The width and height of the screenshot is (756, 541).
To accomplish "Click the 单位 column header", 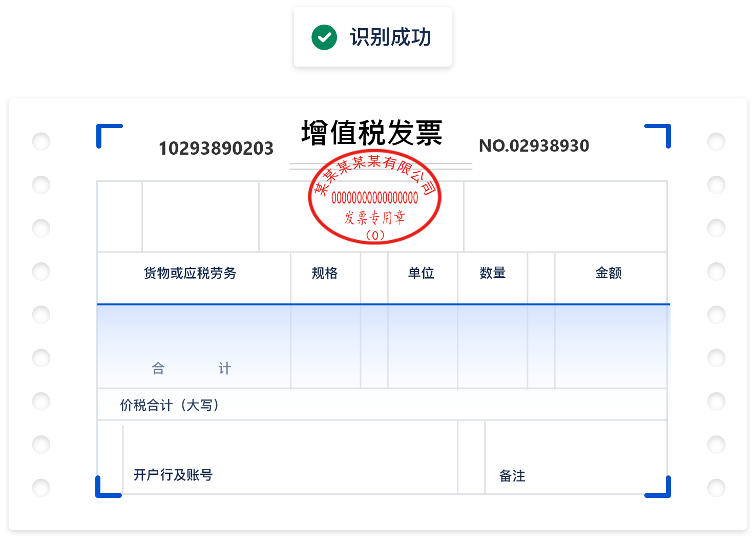I will point(421,273).
